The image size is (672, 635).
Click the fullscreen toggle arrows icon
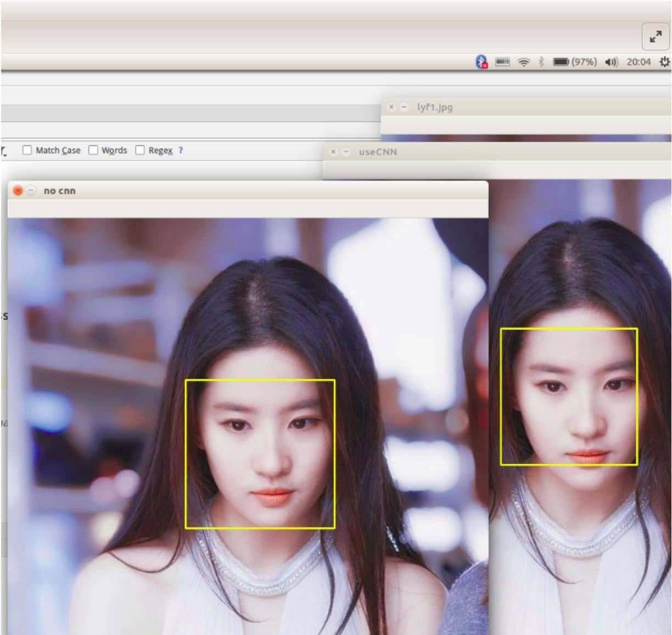pos(655,37)
